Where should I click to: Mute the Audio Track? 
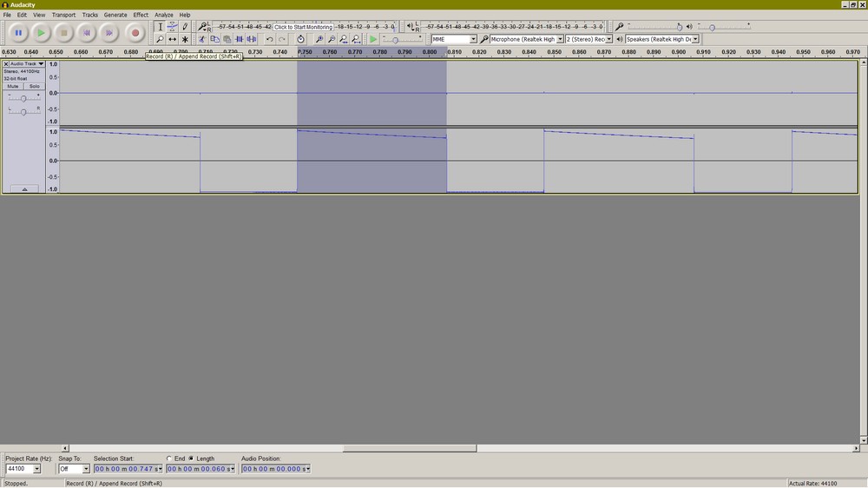point(13,86)
